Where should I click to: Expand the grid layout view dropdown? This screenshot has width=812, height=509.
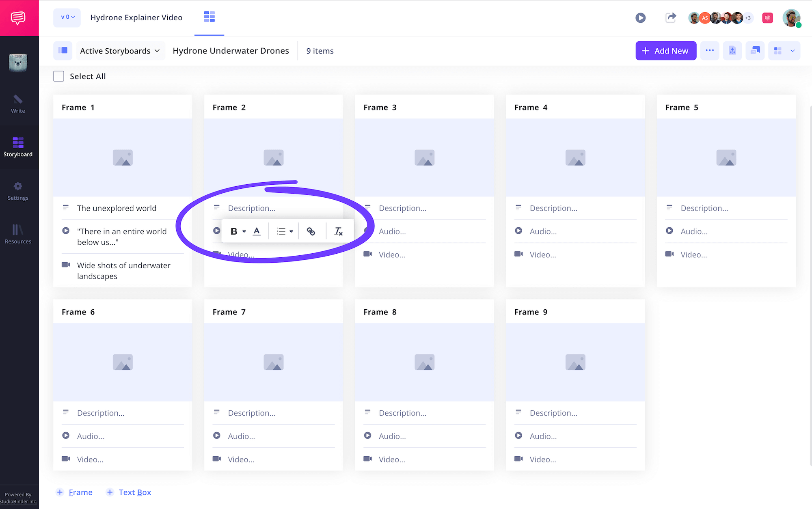[x=792, y=51]
